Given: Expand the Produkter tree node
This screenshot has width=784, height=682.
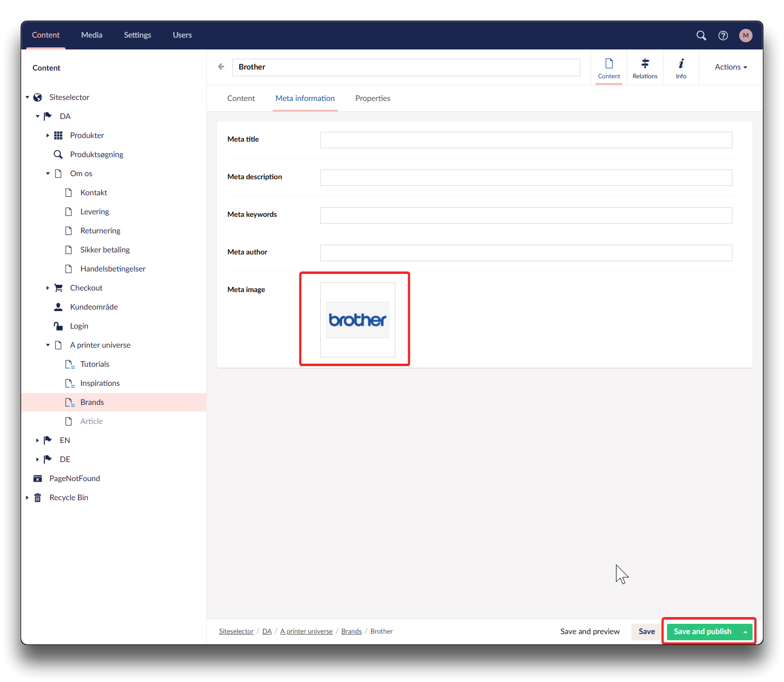Looking at the screenshot, I should coord(47,135).
